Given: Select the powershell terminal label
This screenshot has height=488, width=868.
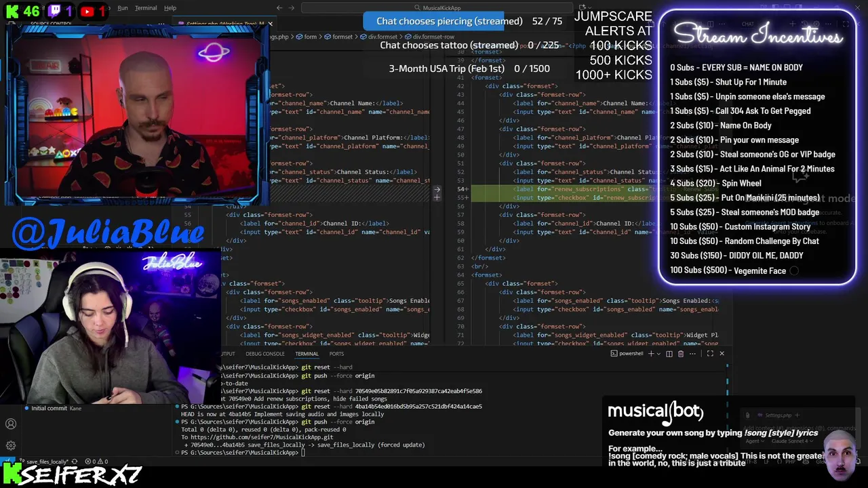Looking at the screenshot, I should tap(627, 354).
